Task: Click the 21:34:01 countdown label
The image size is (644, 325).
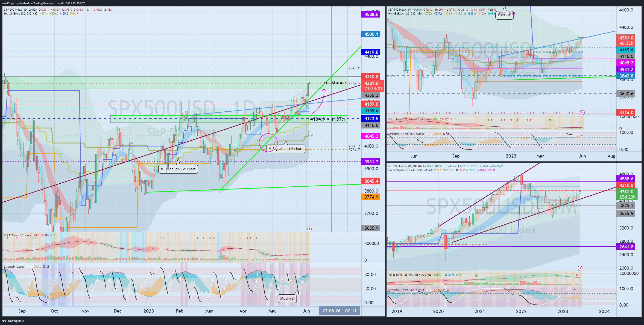Action: (x=373, y=89)
